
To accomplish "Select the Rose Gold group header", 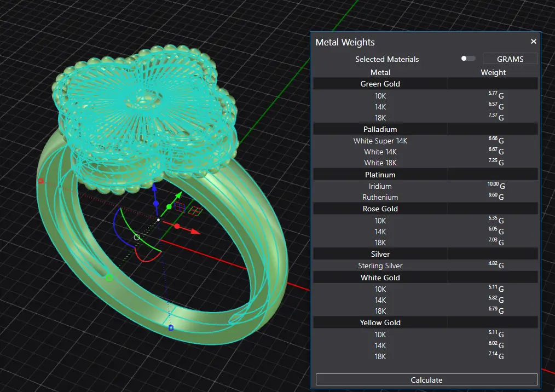I will (x=425, y=209).
